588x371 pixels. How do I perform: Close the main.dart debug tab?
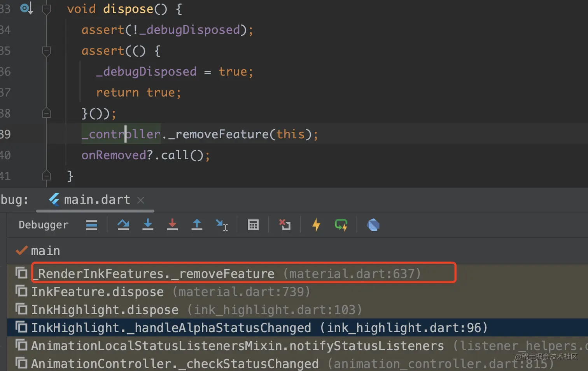pos(141,200)
